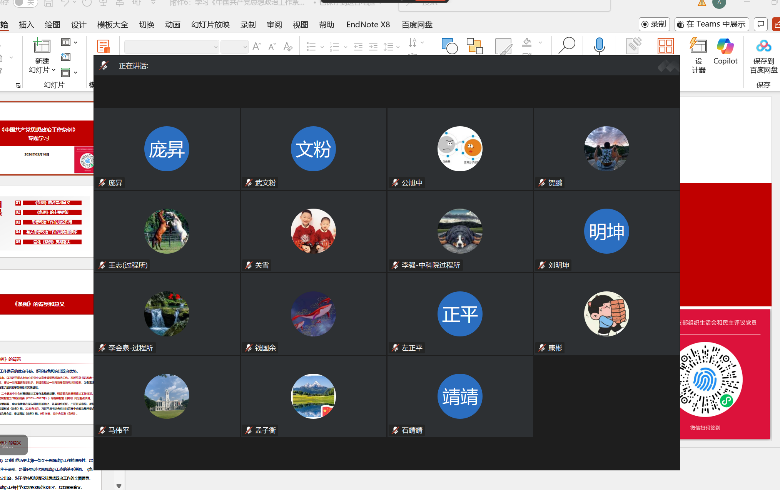Open the 帮助 ribbon tab
The image size is (780, 490).
pos(326,23)
